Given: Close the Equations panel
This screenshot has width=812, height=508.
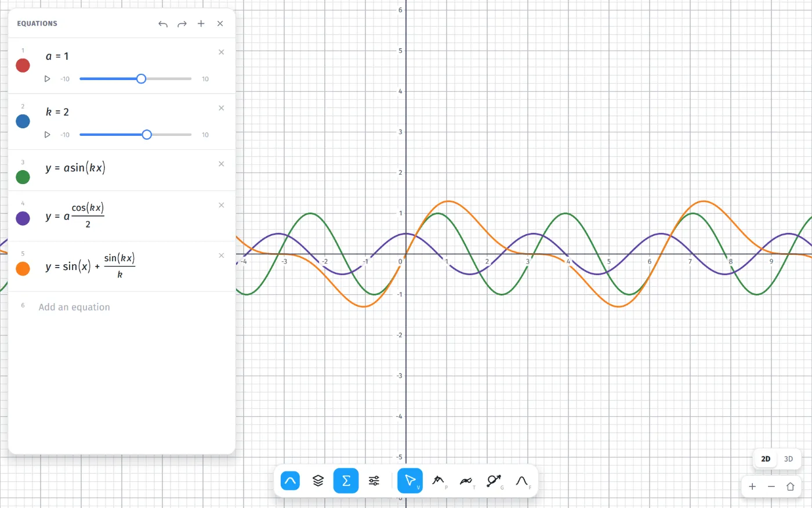Looking at the screenshot, I should (220, 24).
